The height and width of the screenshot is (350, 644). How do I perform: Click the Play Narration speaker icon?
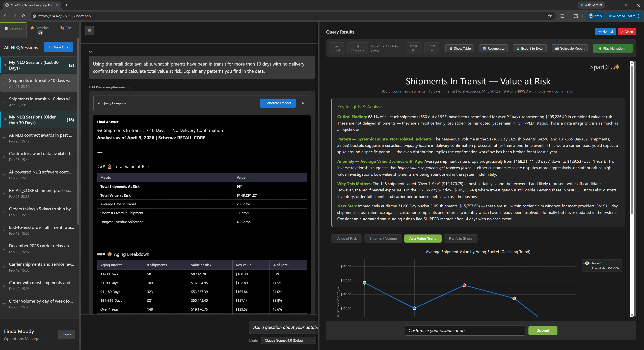601,48
